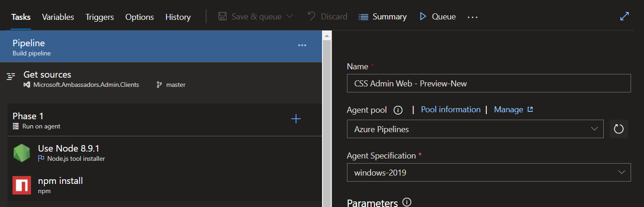This screenshot has height=207, width=644.
Task: Add a task with Phase 1 plus icon
Action: point(296,119)
